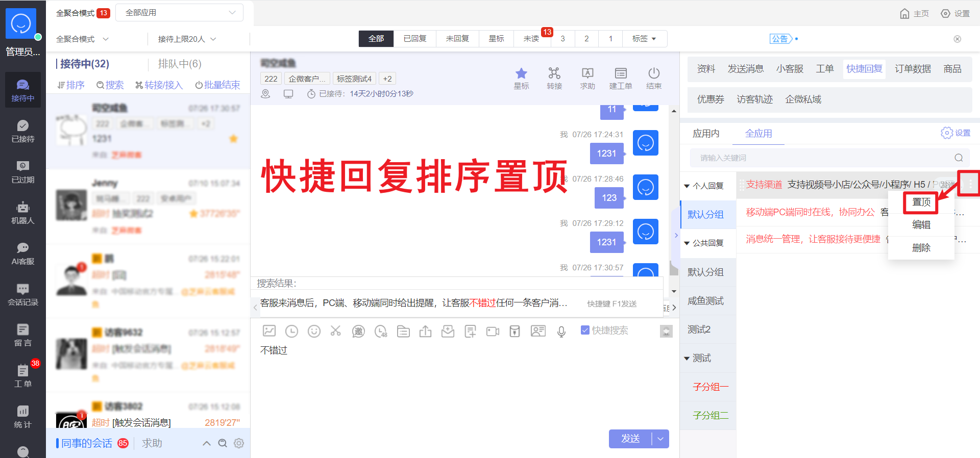Open chat history clock icon in toolbar
The image size is (980, 458).
click(x=291, y=331)
